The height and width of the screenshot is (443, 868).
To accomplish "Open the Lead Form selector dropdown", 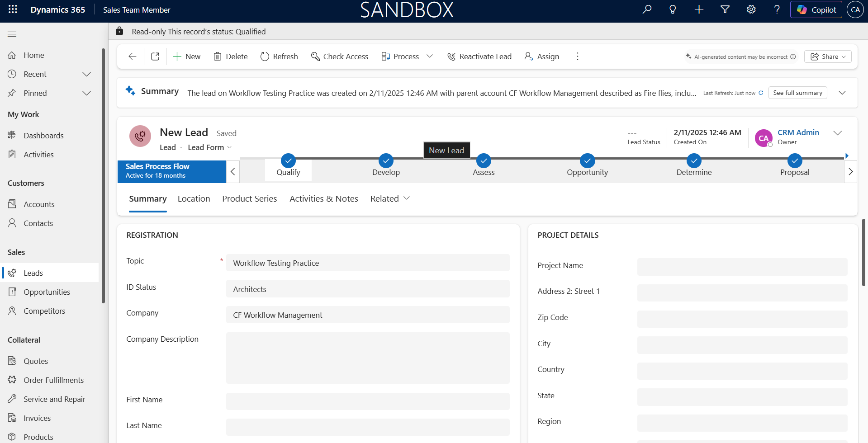I will click(210, 147).
